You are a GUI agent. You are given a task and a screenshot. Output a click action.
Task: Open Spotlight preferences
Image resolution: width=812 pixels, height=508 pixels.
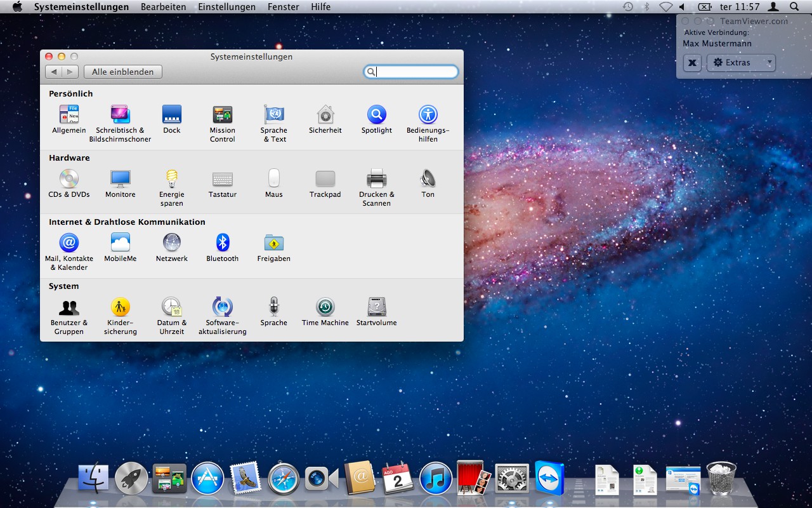click(x=377, y=119)
